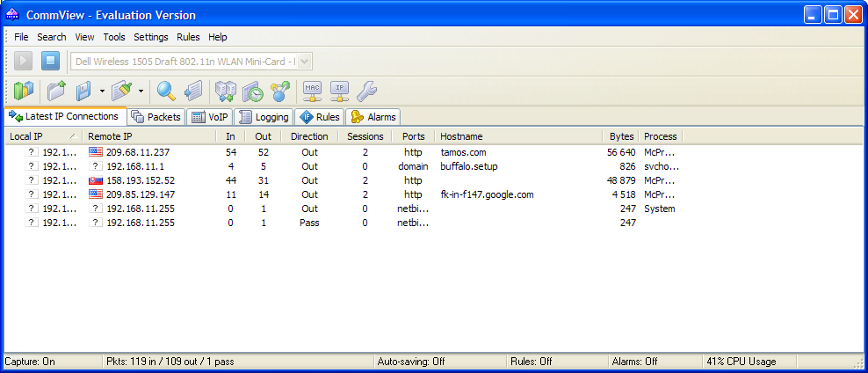This screenshot has height=373, width=868.
Task: Click the unknown-country icon beside 192.168.11.1
Action: tap(96, 166)
